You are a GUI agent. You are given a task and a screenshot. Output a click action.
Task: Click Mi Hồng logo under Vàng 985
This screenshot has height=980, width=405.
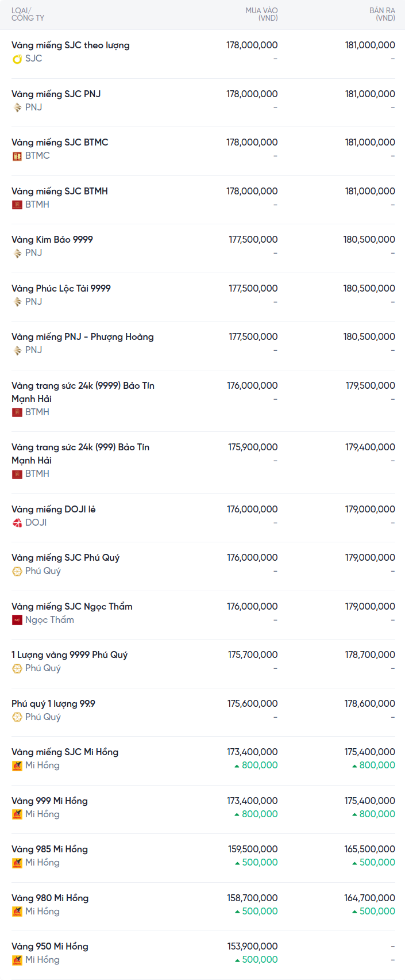tap(17, 863)
